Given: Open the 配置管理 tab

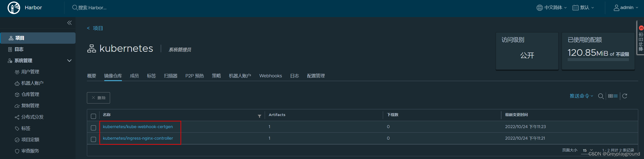Looking at the screenshot, I should 316,76.
